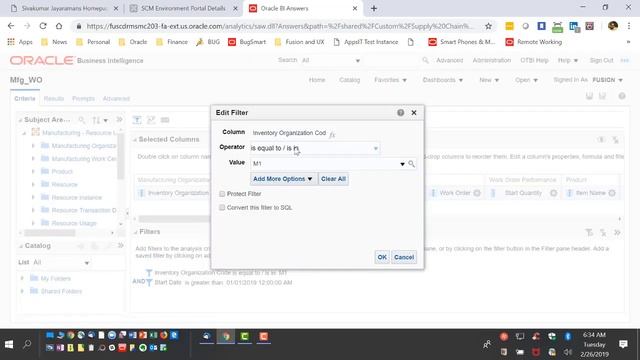This screenshot has width=640, height=360.
Task: Open Add More Options menu
Action: (x=282, y=179)
